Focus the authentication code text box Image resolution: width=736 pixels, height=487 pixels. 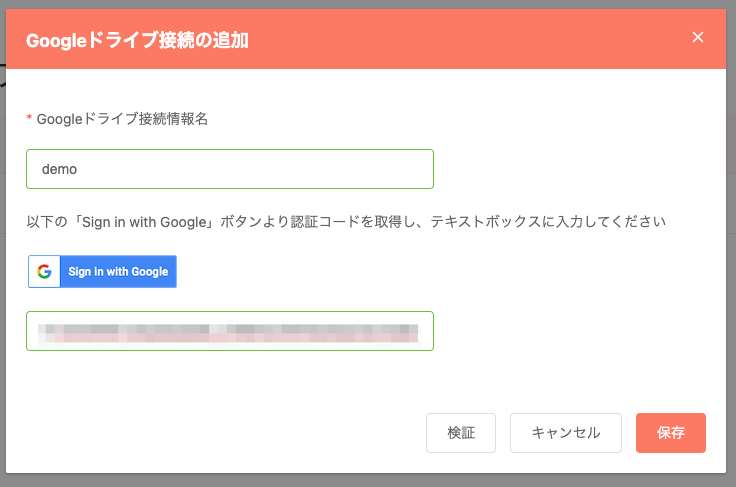click(x=230, y=331)
